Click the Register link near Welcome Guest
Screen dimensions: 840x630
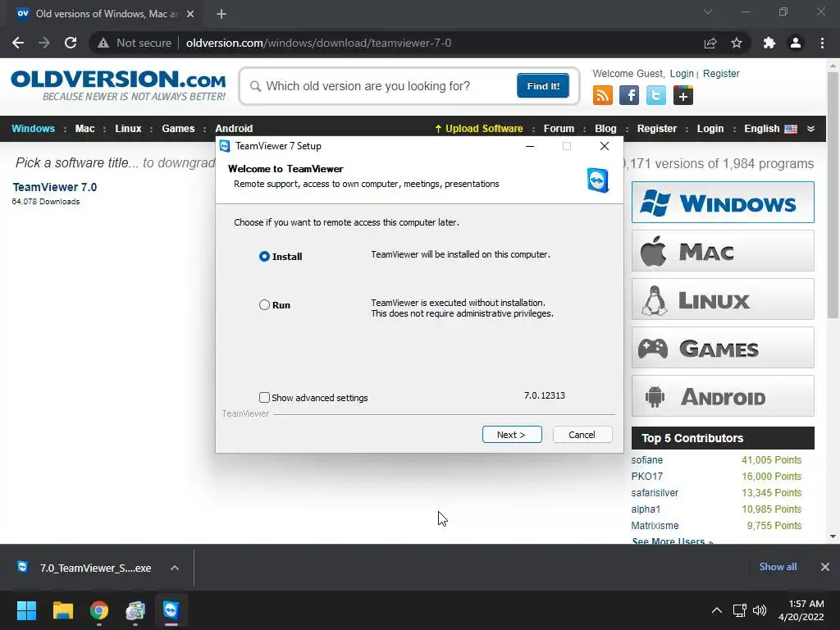pyautogui.click(x=721, y=73)
